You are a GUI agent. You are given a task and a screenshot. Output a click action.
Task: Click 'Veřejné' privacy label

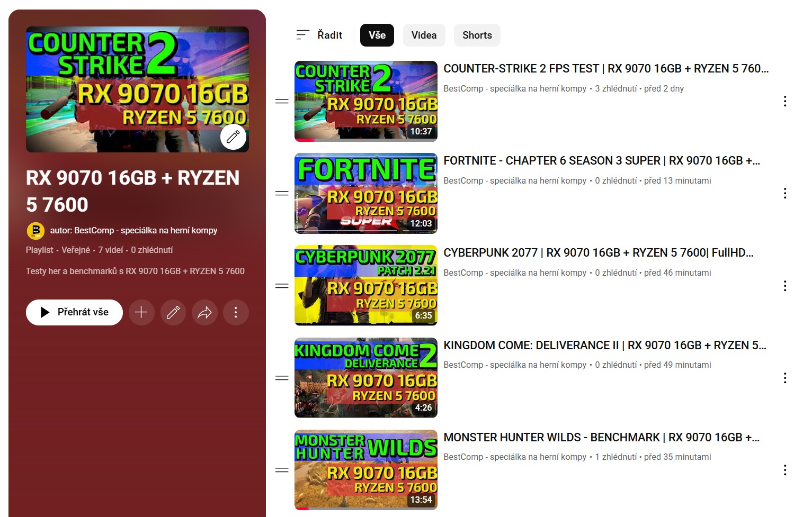(76, 250)
